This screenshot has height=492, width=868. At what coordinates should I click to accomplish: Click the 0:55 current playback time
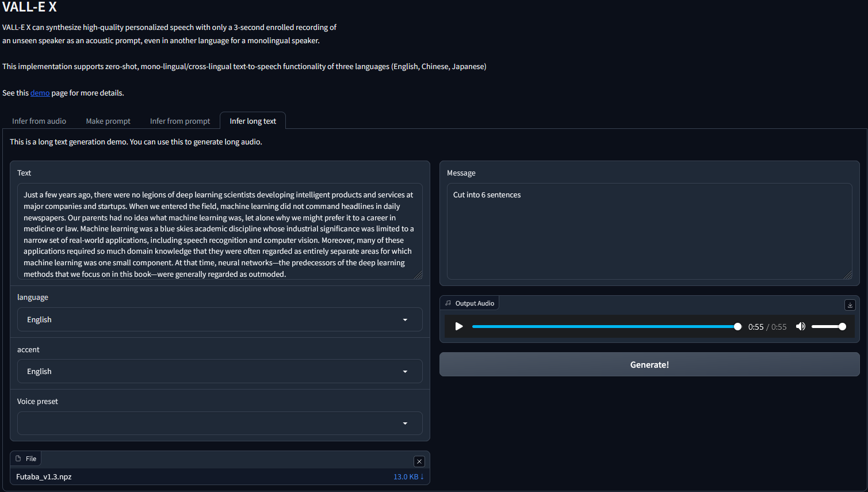pyautogui.click(x=756, y=327)
